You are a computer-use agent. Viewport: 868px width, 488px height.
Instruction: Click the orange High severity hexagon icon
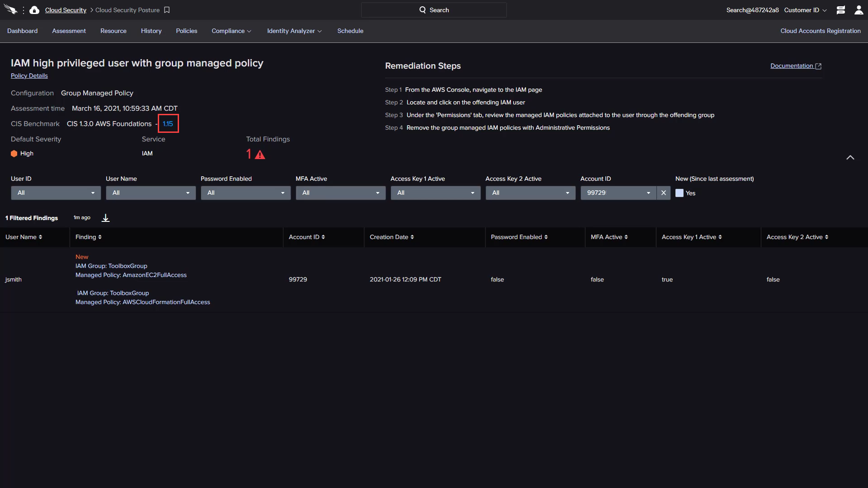[14, 154]
